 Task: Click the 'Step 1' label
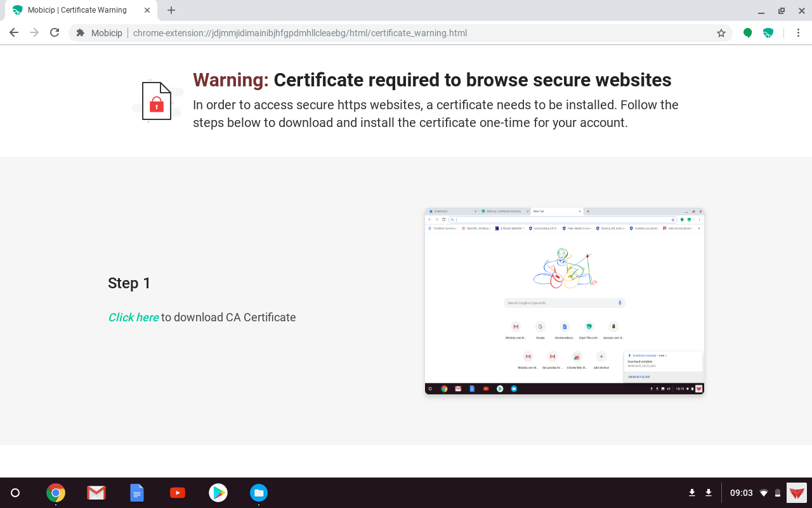[129, 283]
